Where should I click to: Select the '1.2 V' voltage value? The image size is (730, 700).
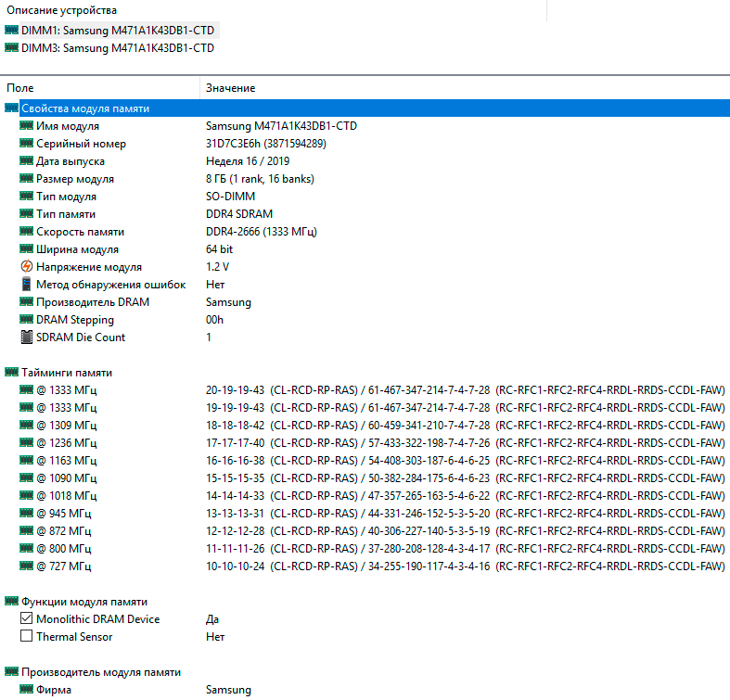217,267
